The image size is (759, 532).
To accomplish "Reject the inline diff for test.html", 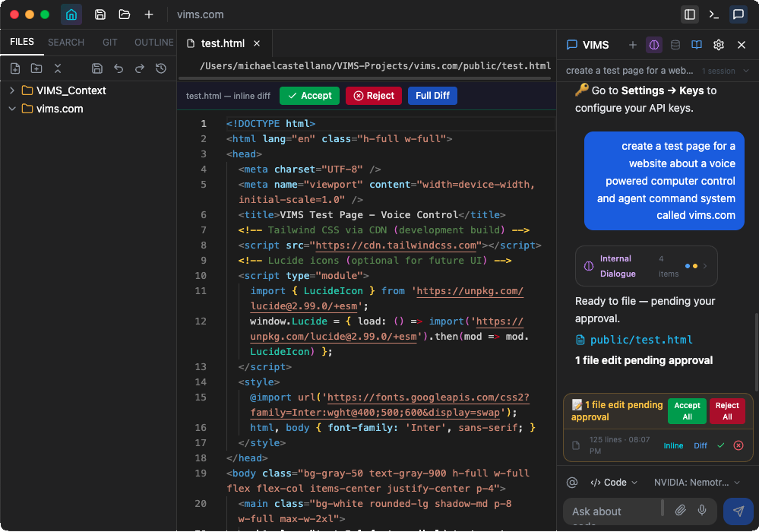I will click(374, 96).
